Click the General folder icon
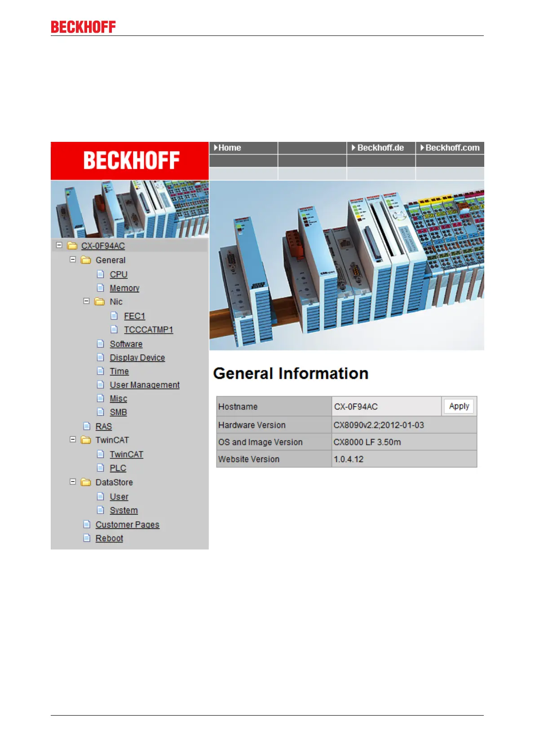 tap(86, 260)
